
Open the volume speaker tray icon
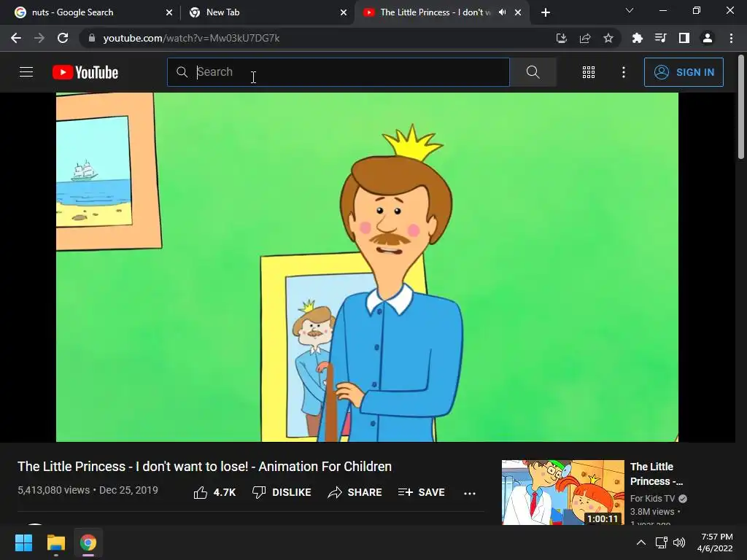(679, 542)
